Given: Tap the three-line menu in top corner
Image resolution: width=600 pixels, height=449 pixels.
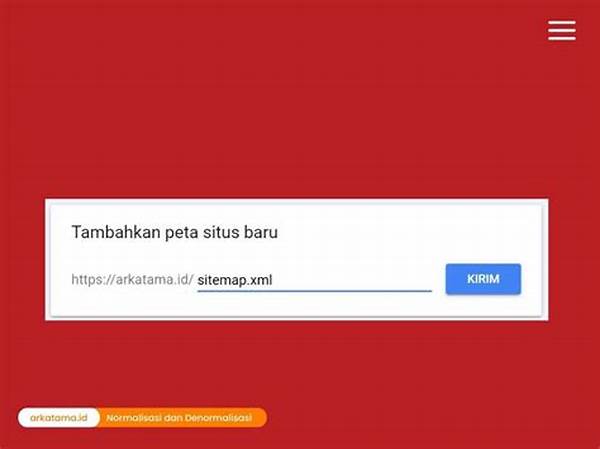Looking at the screenshot, I should [562, 31].
